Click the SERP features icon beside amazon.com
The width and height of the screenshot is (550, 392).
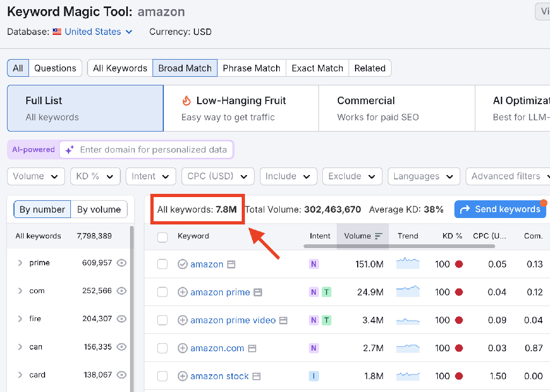252,349
